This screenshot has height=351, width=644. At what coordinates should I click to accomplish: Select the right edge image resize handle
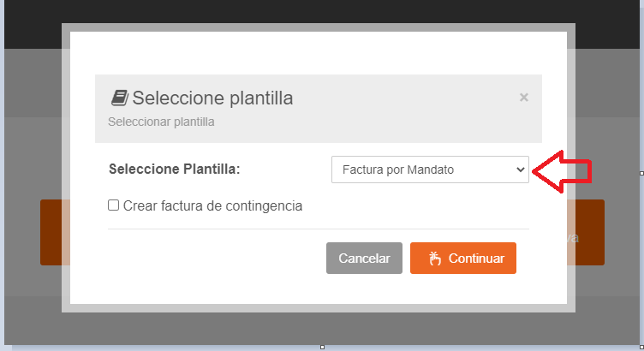point(641,173)
